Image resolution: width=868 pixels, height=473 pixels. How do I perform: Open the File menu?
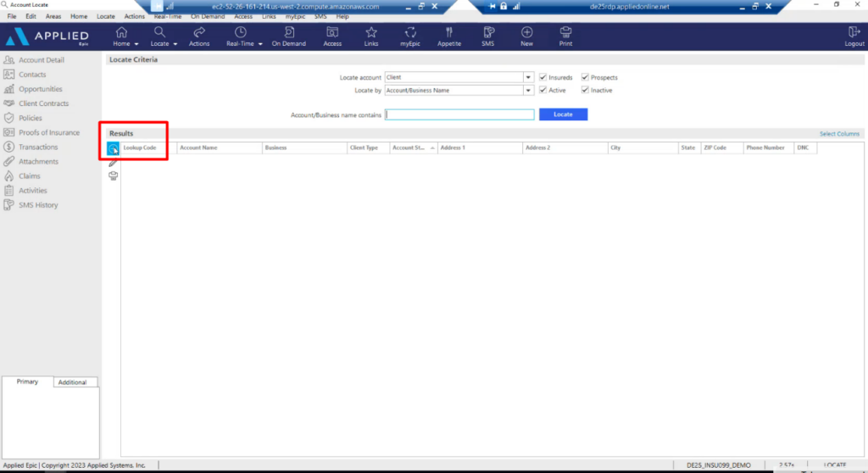[12, 17]
